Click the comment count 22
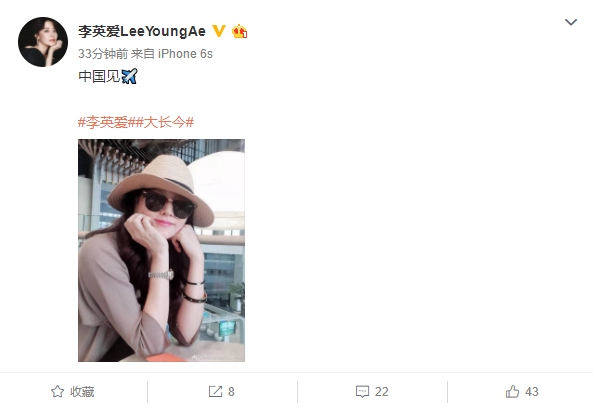This screenshot has height=407, width=593. click(x=382, y=391)
